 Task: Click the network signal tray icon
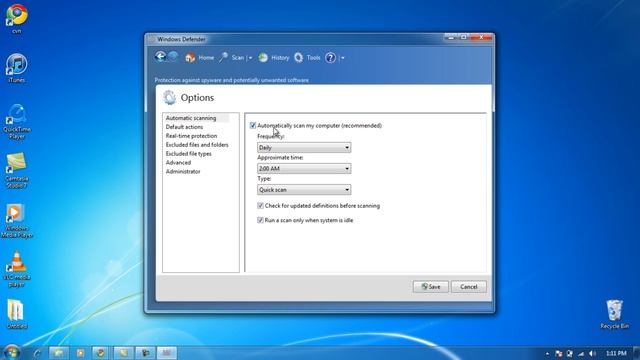[x=581, y=353]
